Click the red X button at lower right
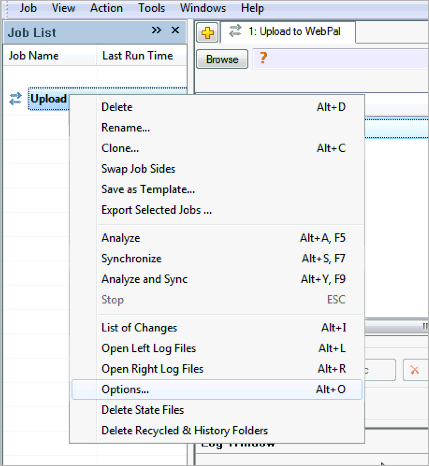Screen dimensions: 429x466 [415, 370]
